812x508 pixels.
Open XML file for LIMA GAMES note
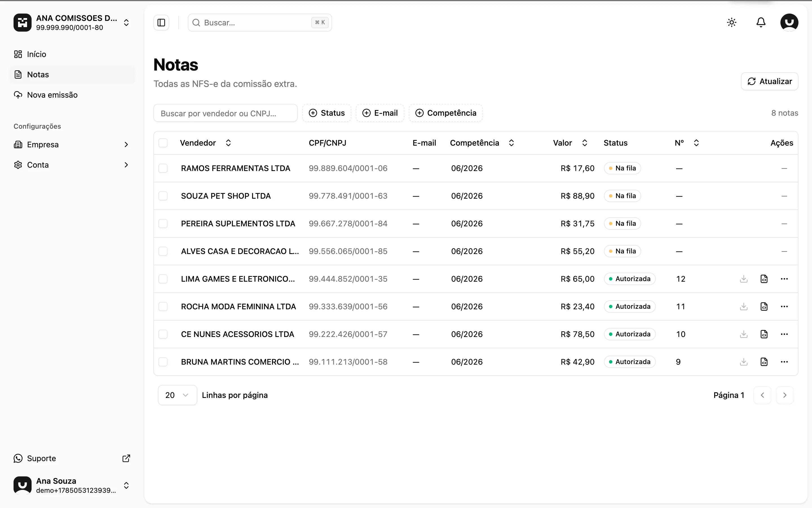pyautogui.click(x=764, y=279)
